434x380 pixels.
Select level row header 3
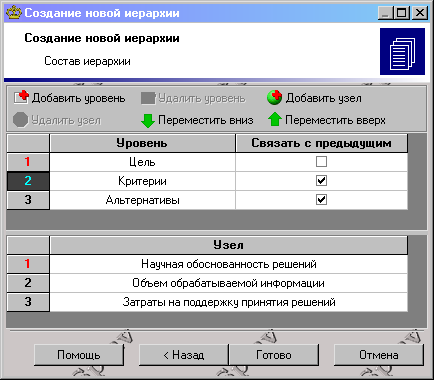(x=28, y=200)
